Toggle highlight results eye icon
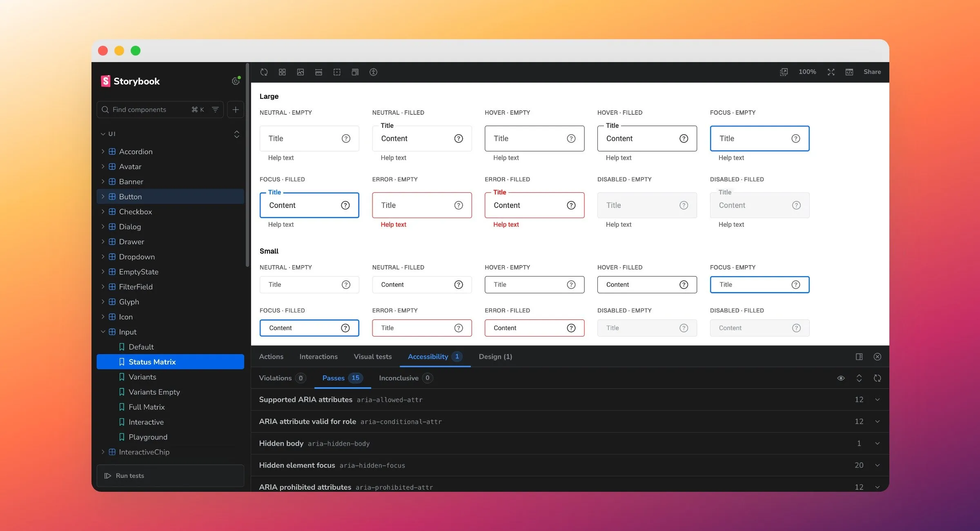This screenshot has width=980, height=531. [x=841, y=378]
